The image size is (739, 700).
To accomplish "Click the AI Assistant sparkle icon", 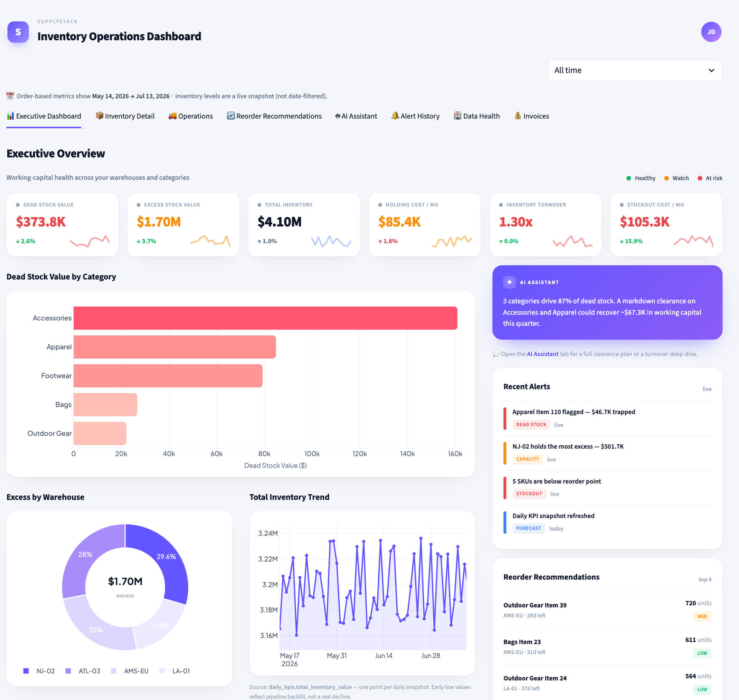I will pyautogui.click(x=509, y=282).
